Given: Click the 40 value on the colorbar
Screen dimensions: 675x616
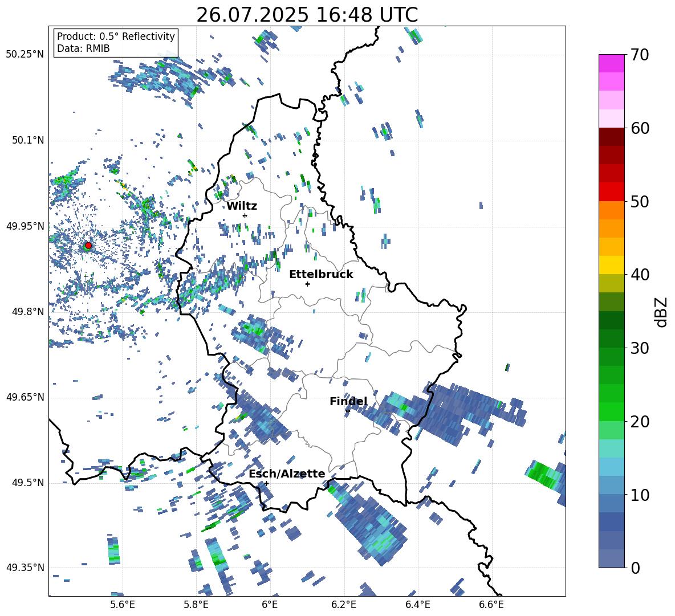Looking at the screenshot, I should tap(640, 275).
